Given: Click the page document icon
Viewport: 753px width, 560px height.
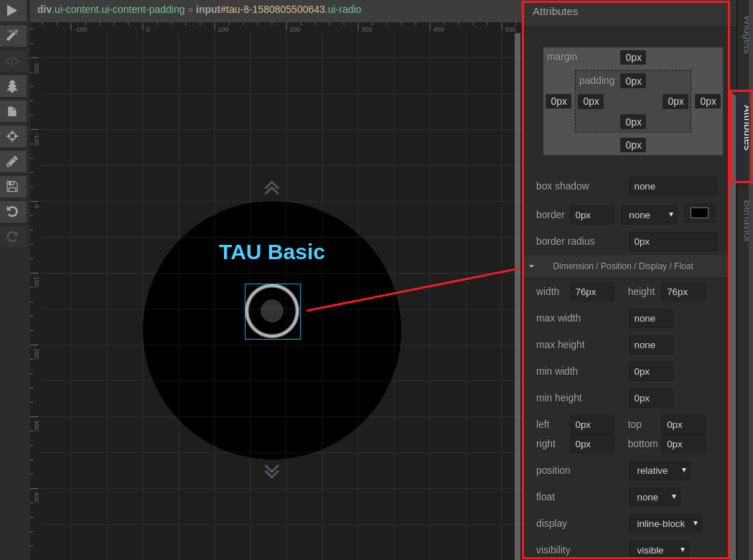Looking at the screenshot, I should [x=12, y=111].
